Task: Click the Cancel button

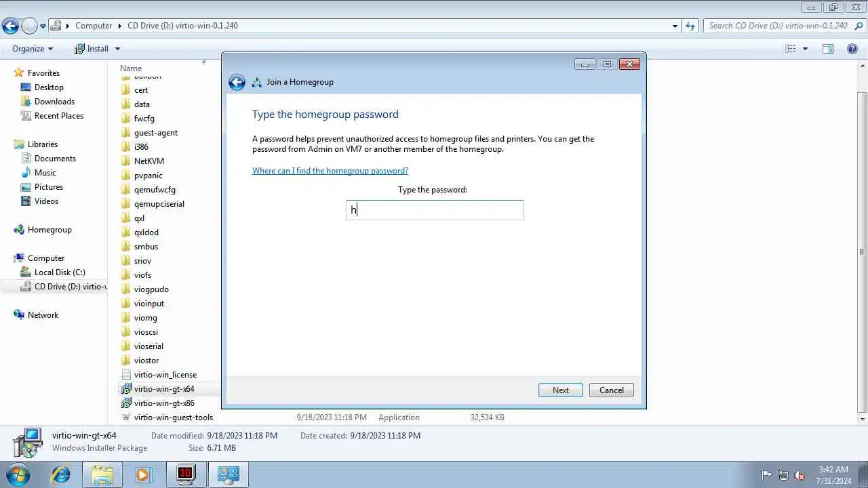Action: 612,390
